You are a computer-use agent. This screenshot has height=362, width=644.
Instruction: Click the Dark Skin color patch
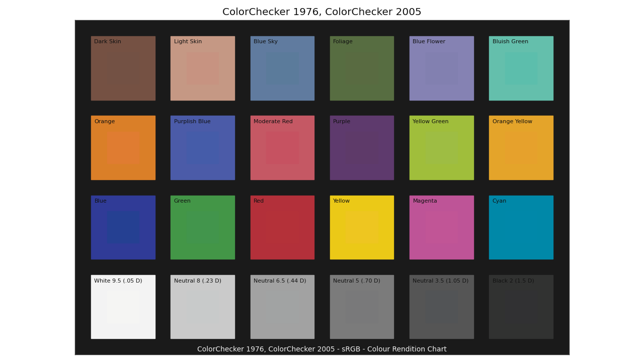coord(123,68)
